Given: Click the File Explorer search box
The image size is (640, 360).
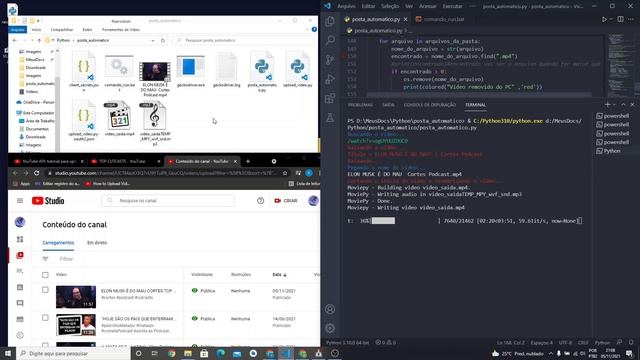Looking at the screenshot, I should [243, 40].
